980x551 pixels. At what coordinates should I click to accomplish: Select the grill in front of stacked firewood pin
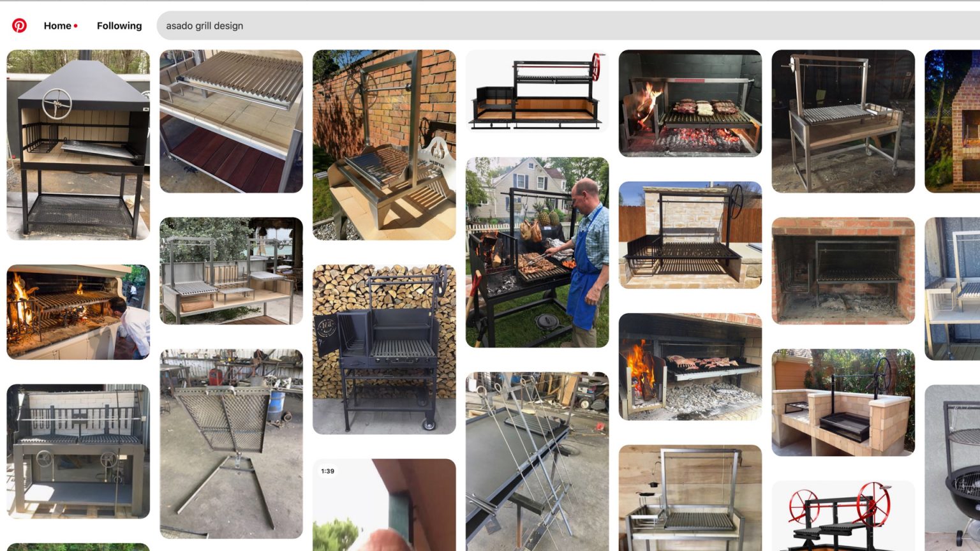point(384,349)
